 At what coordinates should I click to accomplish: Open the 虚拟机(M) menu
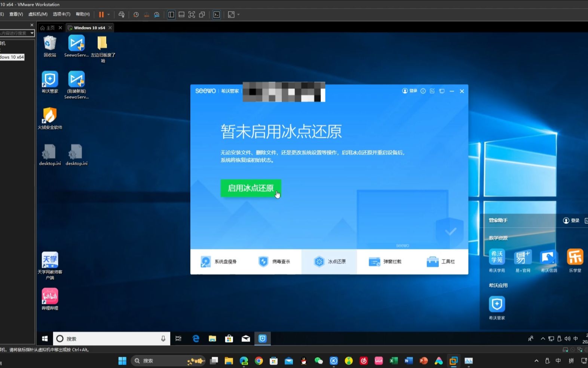coord(38,14)
